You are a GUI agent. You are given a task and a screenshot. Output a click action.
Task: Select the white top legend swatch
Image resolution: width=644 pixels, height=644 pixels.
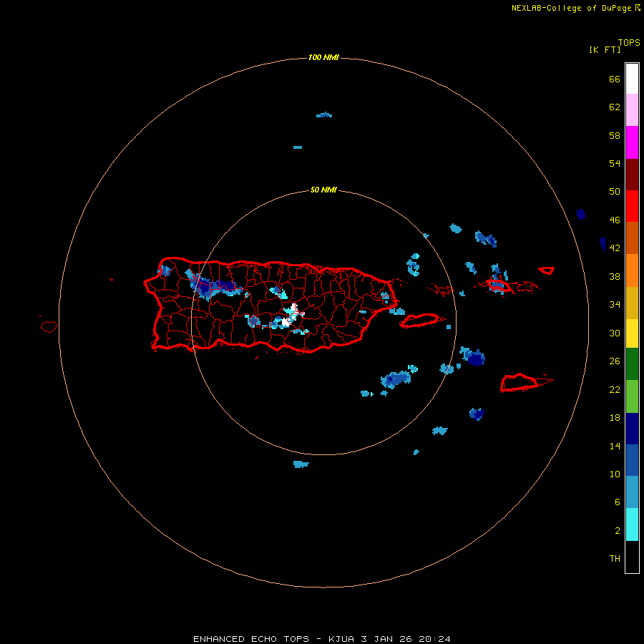tap(632, 79)
